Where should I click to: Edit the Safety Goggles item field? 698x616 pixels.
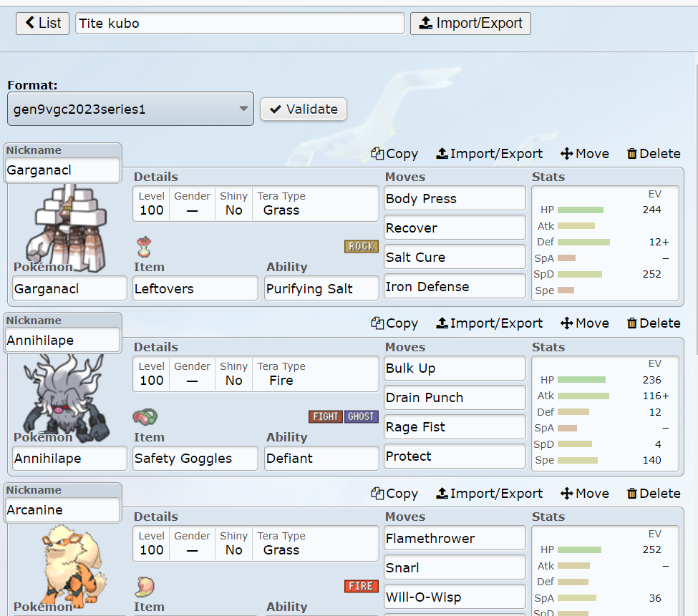(x=195, y=459)
